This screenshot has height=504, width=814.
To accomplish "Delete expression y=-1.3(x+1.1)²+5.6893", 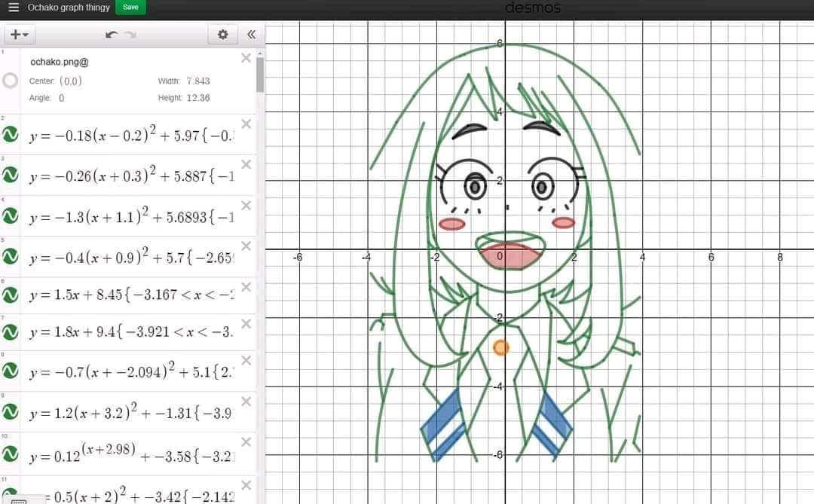I will pyautogui.click(x=246, y=206).
